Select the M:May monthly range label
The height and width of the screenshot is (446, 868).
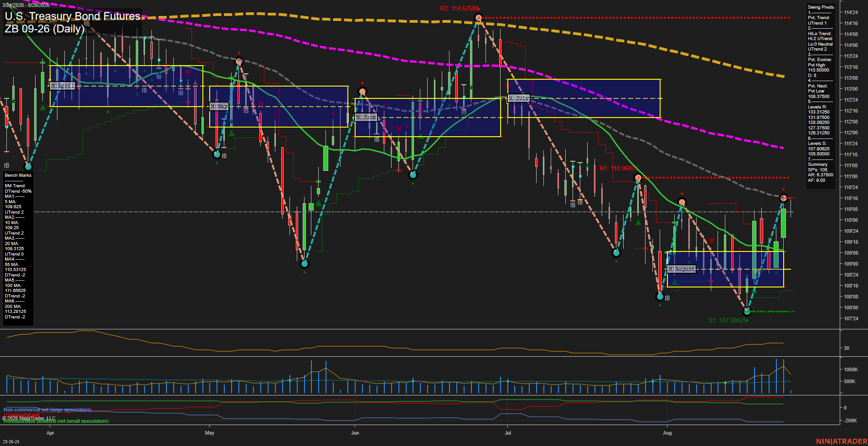[x=219, y=106]
